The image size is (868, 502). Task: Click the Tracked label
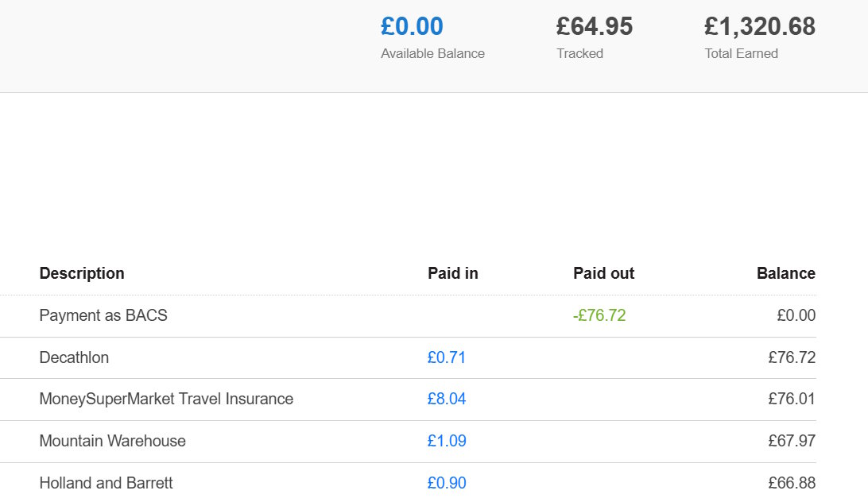(x=579, y=54)
